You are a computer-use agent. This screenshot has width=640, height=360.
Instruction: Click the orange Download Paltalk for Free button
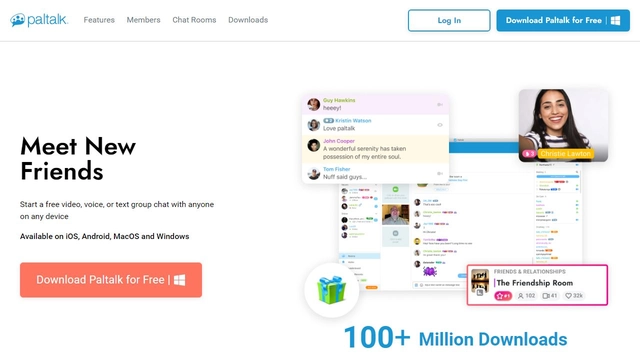point(111,280)
